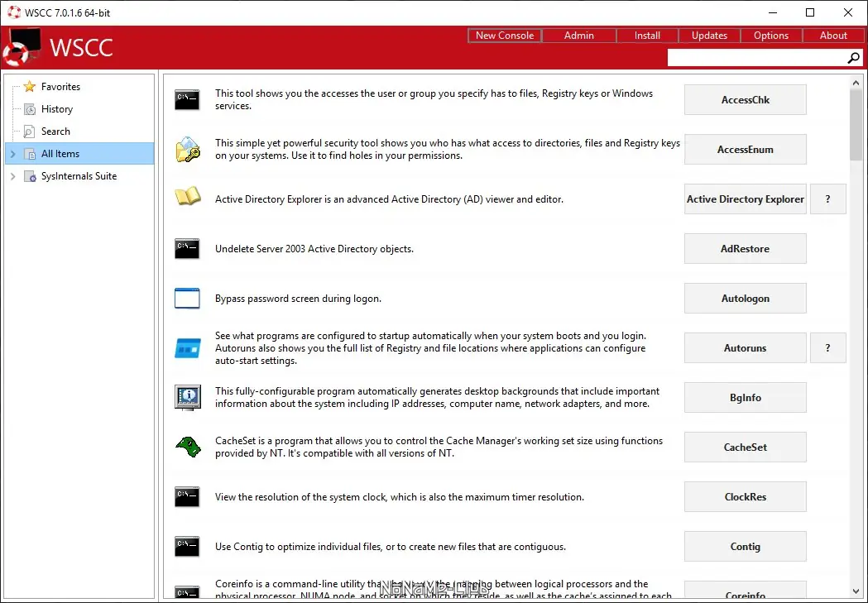Click the ClockRes console icon
Viewport: 868px width, 603px height.
[187, 497]
